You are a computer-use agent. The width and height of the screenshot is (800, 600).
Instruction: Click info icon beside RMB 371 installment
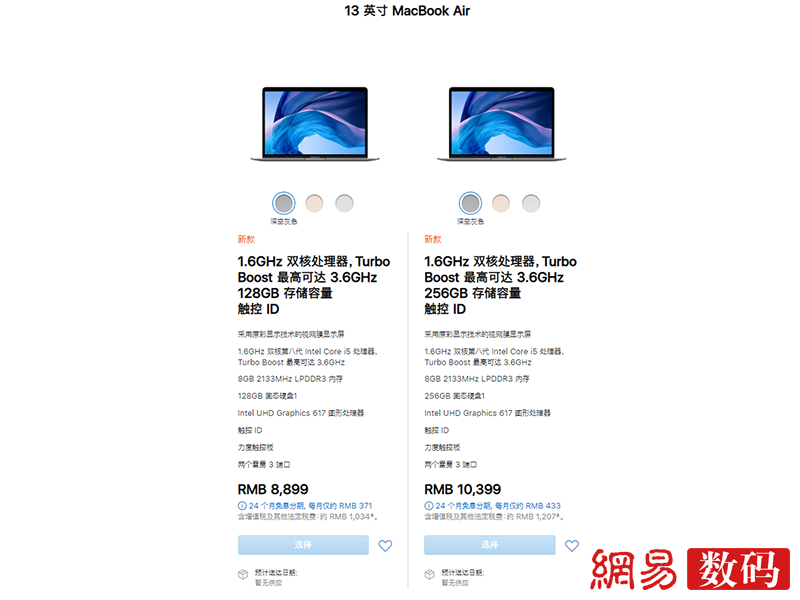pos(242,506)
